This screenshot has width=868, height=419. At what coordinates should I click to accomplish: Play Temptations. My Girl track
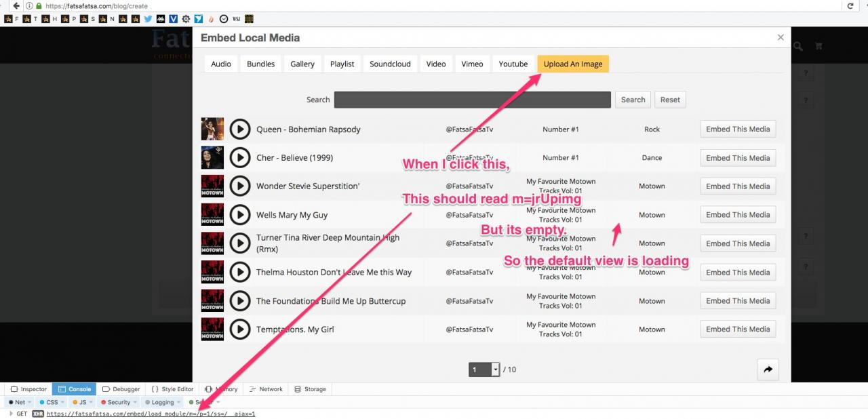[240, 329]
